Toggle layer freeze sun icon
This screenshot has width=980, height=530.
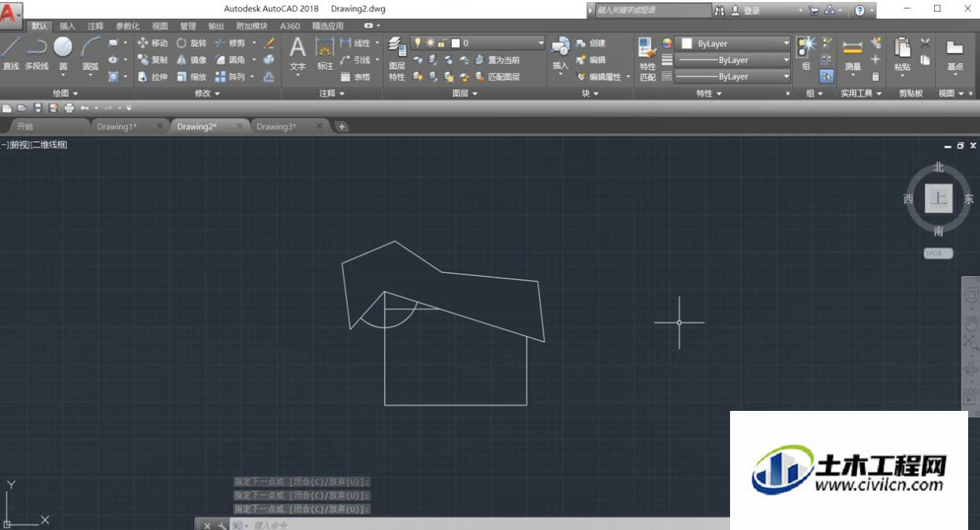pos(430,43)
